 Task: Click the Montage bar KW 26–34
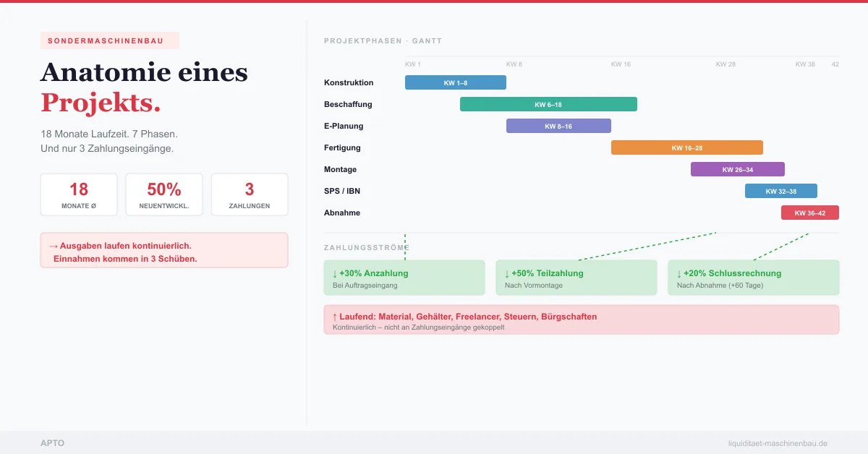click(x=737, y=169)
